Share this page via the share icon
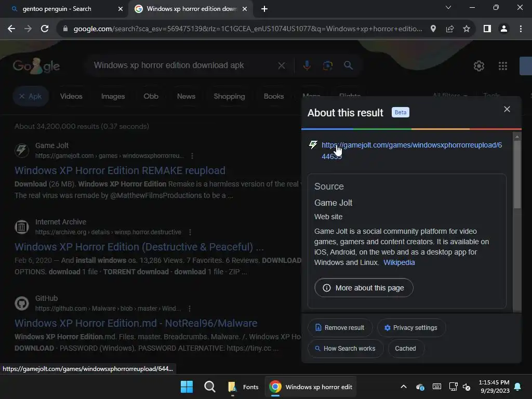Image resolution: width=532 pixels, height=399 pixels. (x=450, y=29)
